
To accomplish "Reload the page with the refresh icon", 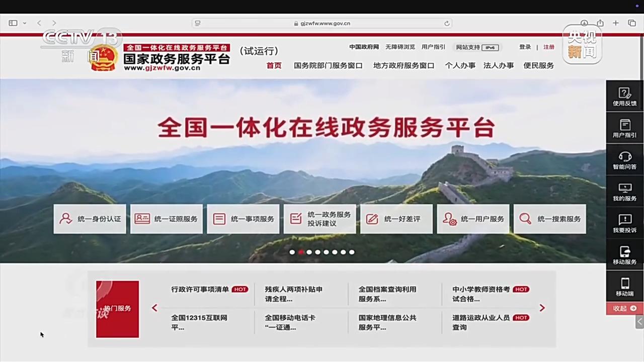I will 447,23.
